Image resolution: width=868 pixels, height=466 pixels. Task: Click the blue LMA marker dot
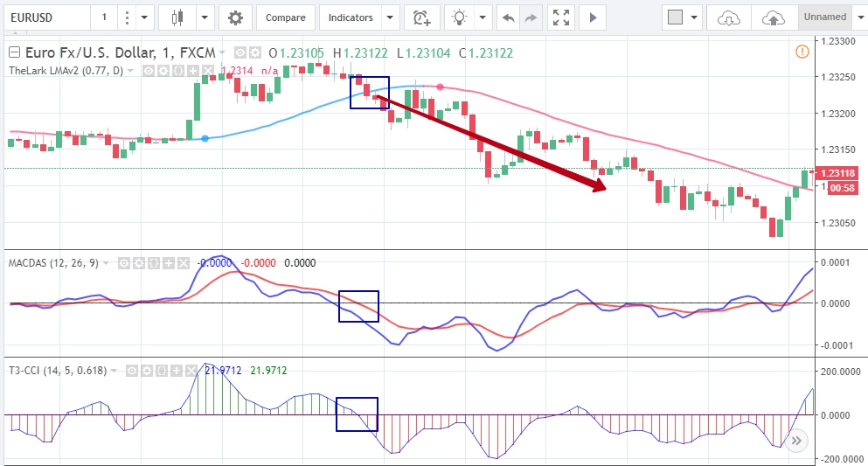click(x=205, y=138)
